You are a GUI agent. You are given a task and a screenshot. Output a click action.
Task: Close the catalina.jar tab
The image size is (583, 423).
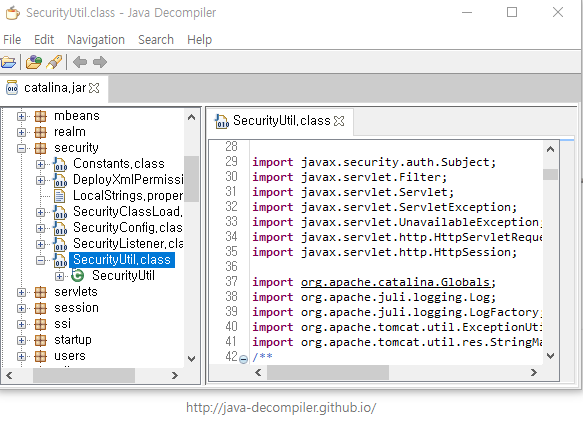(x=94, y=88)
